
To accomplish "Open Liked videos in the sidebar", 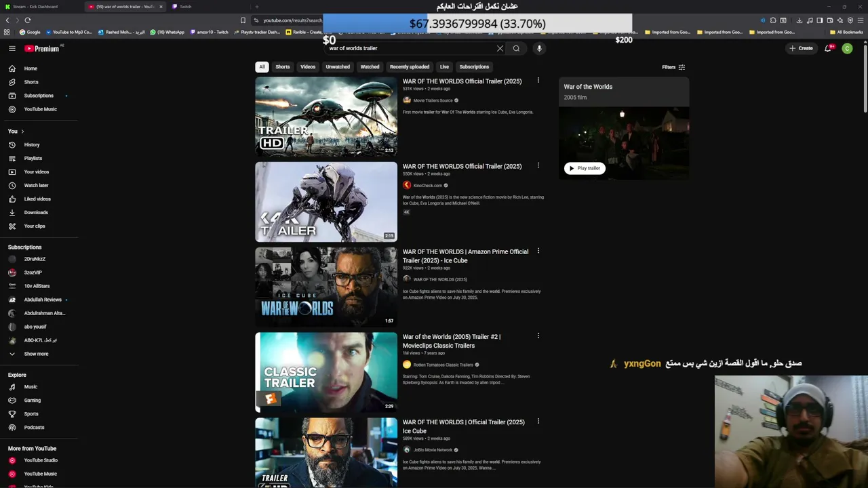I will pos(39,199).
